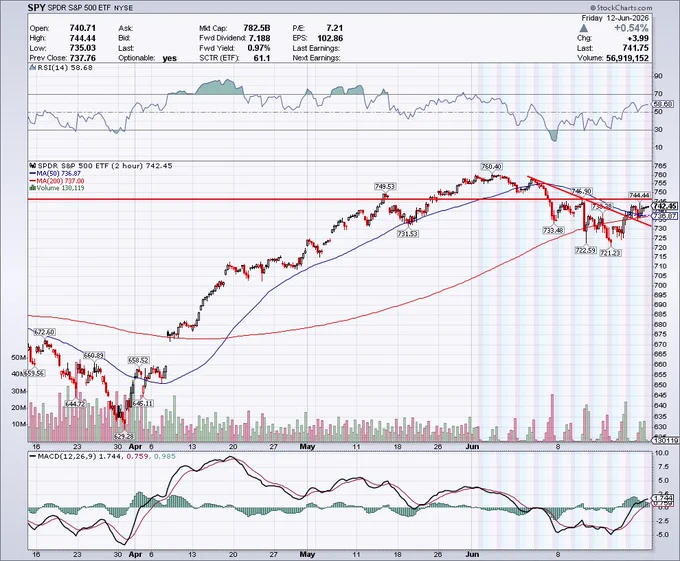This screenshot has height=561, width=680.
Task: Click the 'MA(200) 737.00' legend entry
Action: [x=61, y=181]
